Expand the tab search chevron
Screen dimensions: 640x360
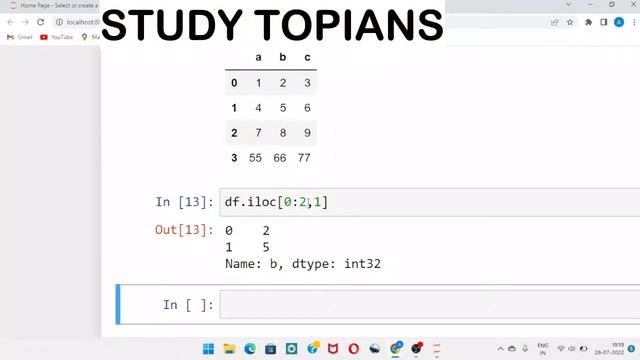[569, 4]
